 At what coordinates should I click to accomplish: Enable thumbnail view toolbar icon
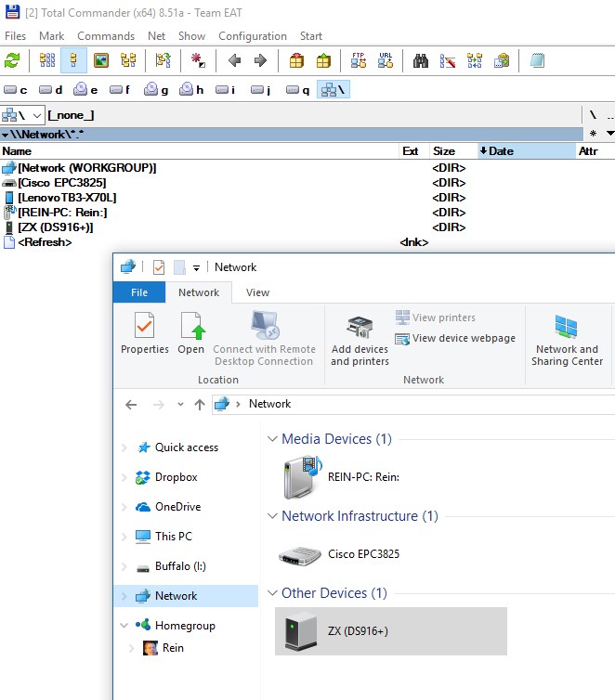(x=101, y=60)
